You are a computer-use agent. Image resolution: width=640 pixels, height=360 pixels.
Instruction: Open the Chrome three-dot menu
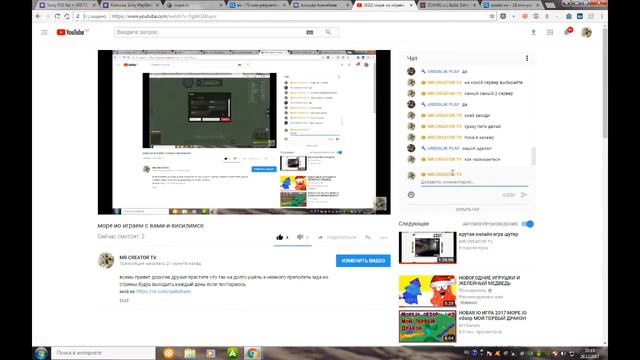click(602, 16)
